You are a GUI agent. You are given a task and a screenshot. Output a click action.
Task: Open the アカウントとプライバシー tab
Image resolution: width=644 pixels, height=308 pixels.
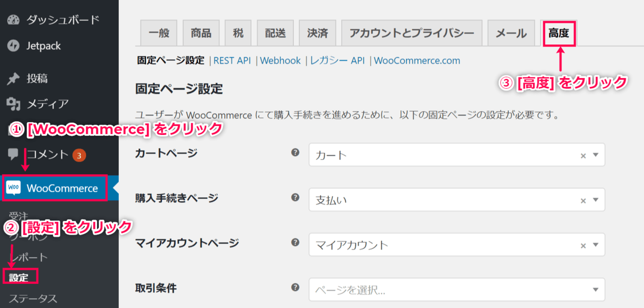tap(412, 33)
